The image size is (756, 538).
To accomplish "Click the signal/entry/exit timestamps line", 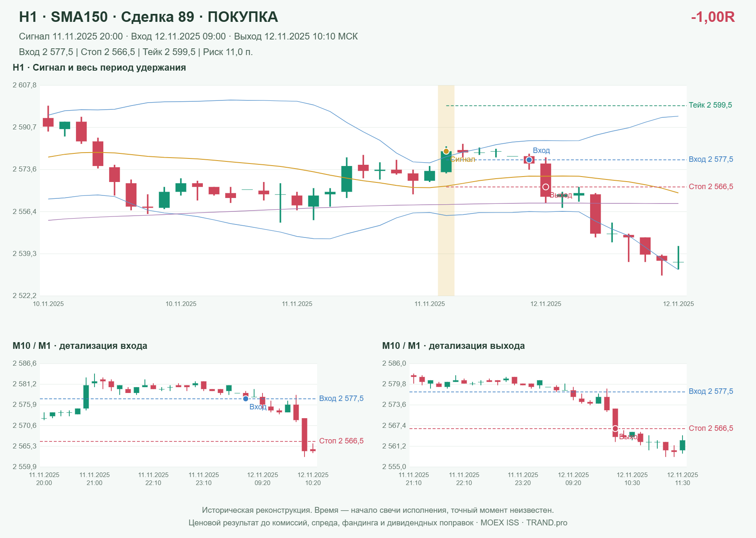I will 188,37.
